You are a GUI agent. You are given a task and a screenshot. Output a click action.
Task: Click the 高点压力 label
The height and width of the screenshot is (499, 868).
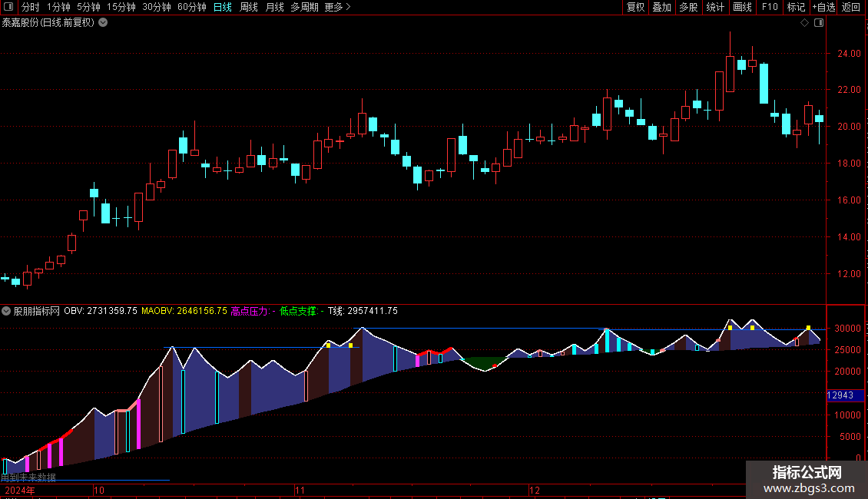pyautogui.click(x=253, y=311)
